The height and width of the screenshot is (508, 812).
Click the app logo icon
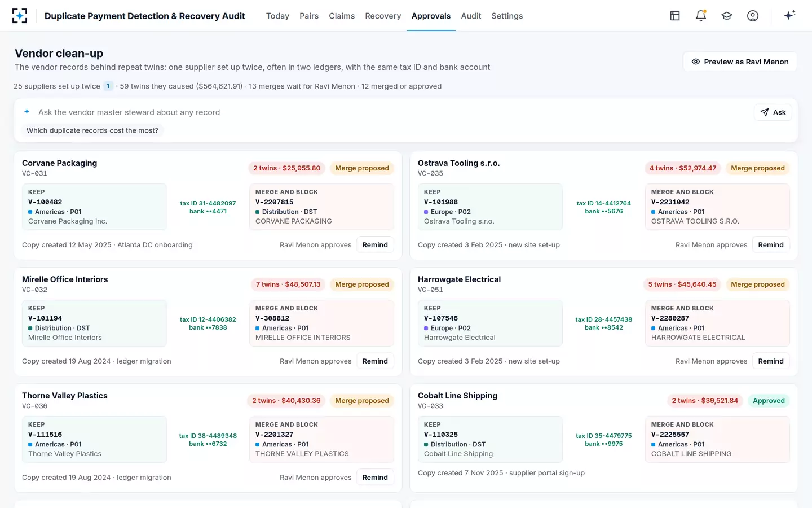[x=20, y=16]
